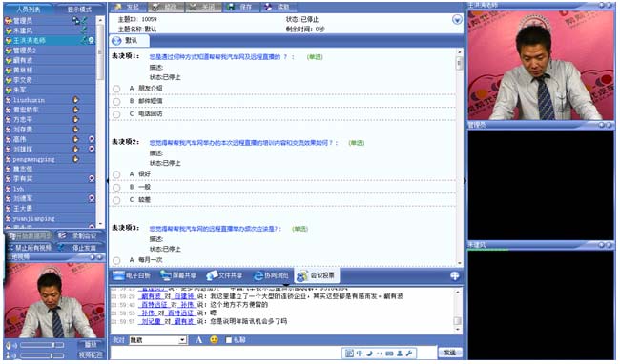Open the 文件共享 file sharing panel
Screen dimensions: 620x364
[224, 275]
